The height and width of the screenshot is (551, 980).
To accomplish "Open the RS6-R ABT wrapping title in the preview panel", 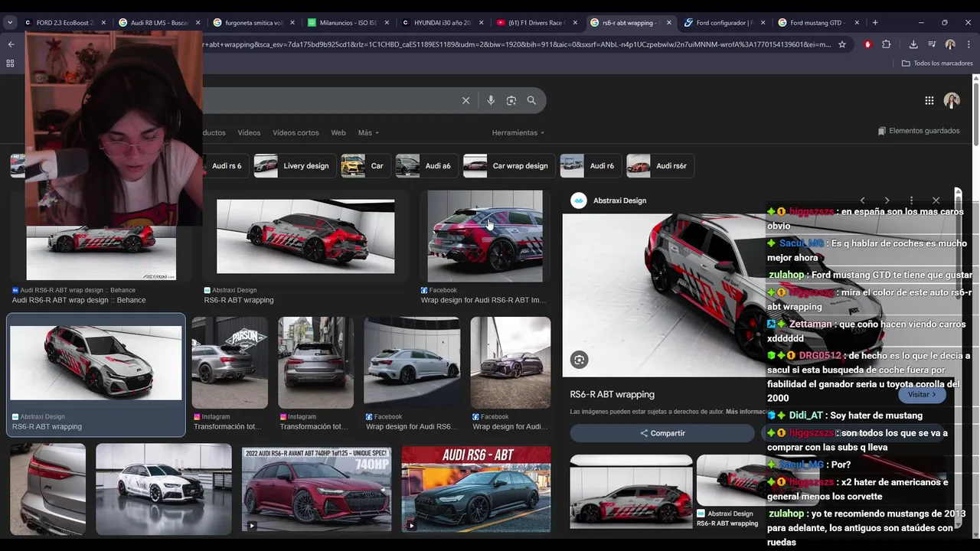I will [612, 394].
